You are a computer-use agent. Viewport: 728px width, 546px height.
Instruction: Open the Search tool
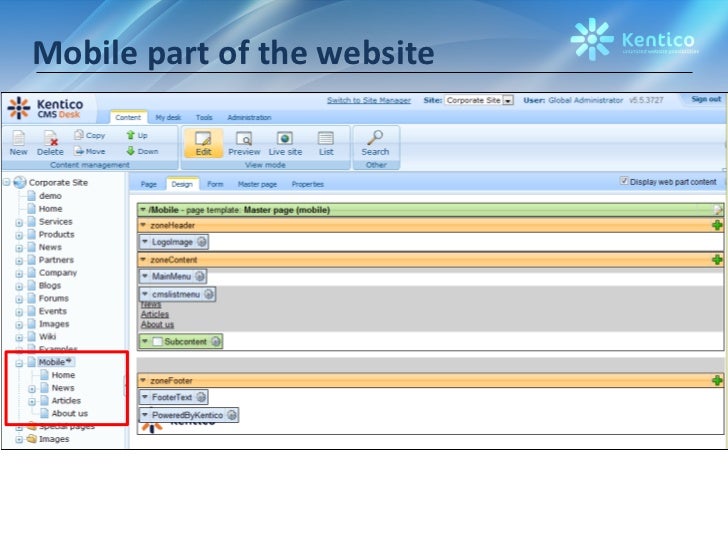(x=375, y=143)
